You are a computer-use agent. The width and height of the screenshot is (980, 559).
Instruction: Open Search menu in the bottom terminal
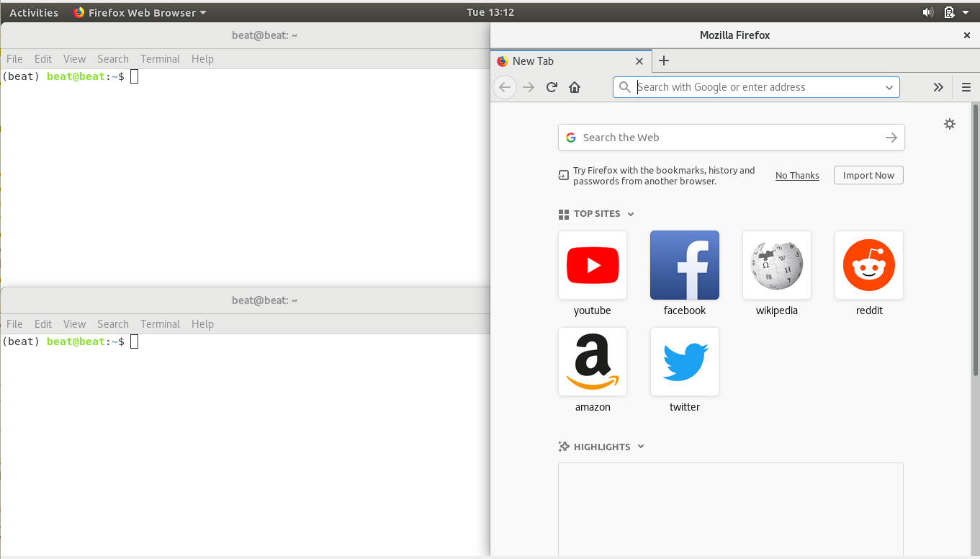point(112,324)
